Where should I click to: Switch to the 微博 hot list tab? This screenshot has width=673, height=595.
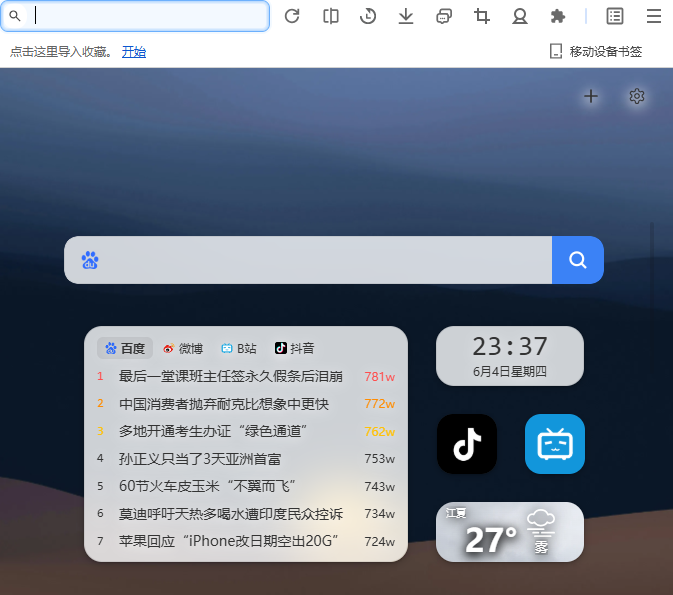[183, 348]
